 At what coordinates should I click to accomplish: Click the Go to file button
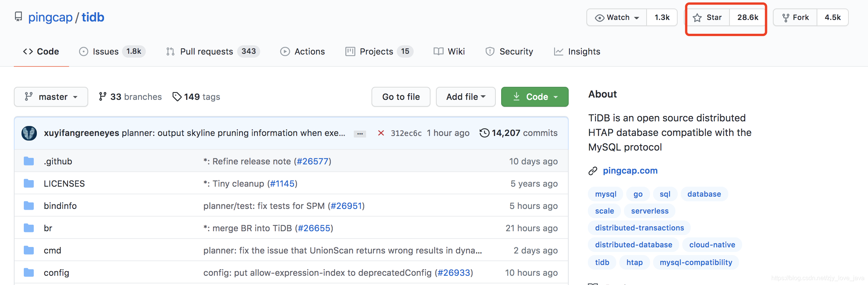pos(401,97)
